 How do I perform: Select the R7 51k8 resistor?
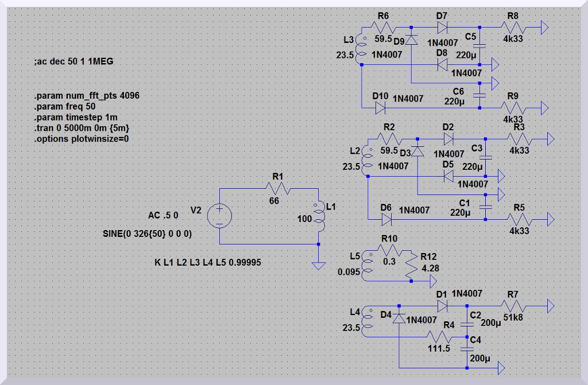pos(512,305)
